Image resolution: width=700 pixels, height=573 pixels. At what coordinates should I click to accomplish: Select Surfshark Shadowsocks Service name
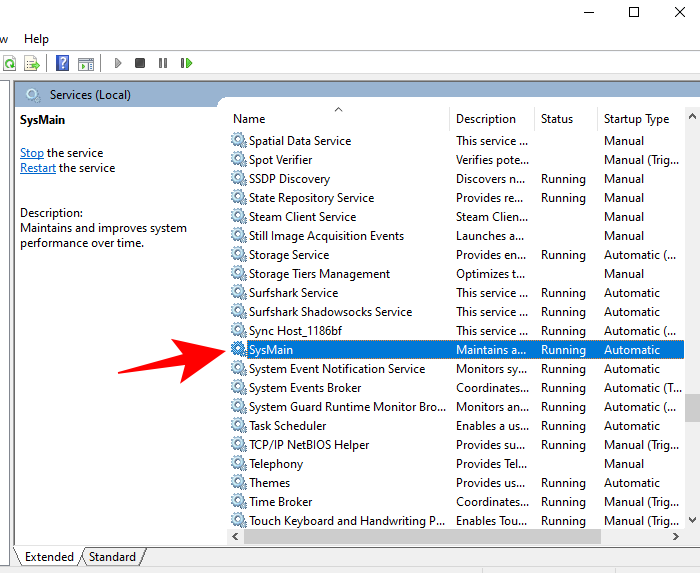[330, 311]
